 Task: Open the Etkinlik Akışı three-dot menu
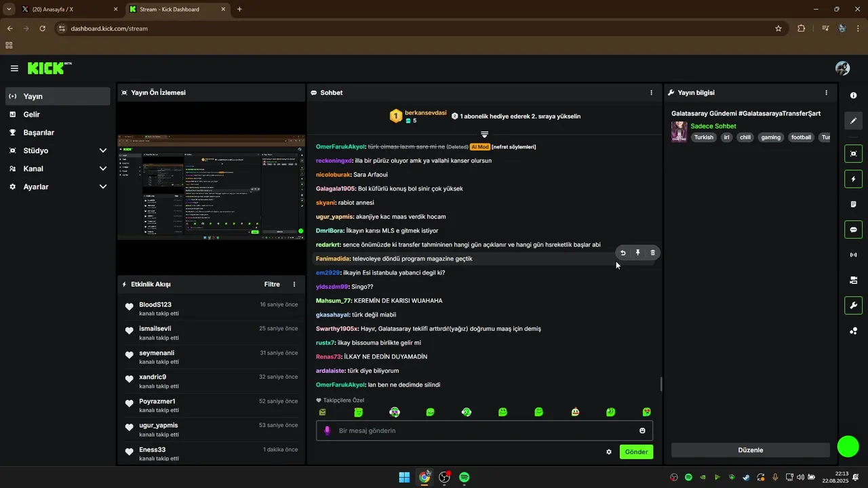pos(294,285)
